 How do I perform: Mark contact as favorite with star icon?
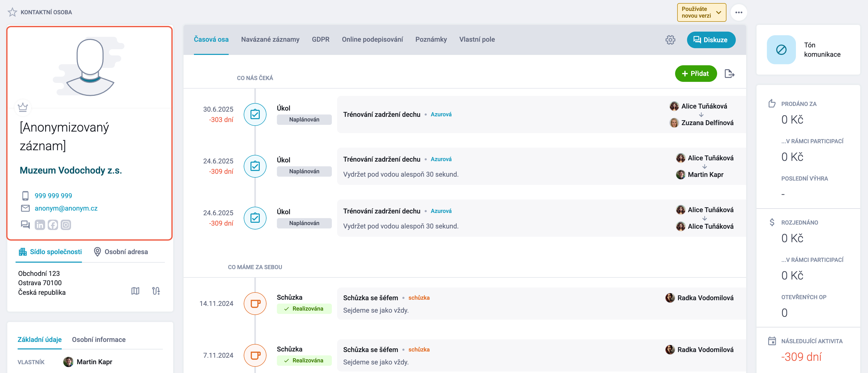[12, 12]
